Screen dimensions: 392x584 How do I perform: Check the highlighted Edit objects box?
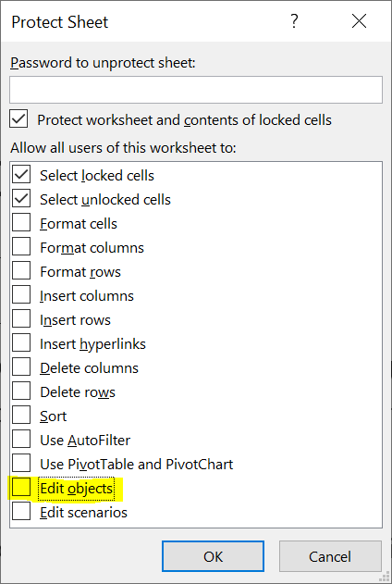point(21,488)
